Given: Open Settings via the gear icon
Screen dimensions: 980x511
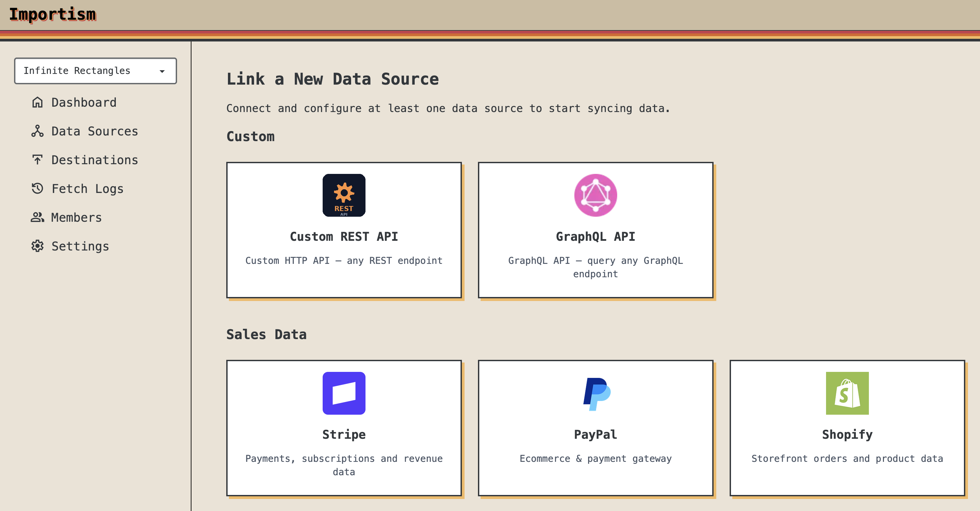Looking at the screenshot, I should pos(37,246).
